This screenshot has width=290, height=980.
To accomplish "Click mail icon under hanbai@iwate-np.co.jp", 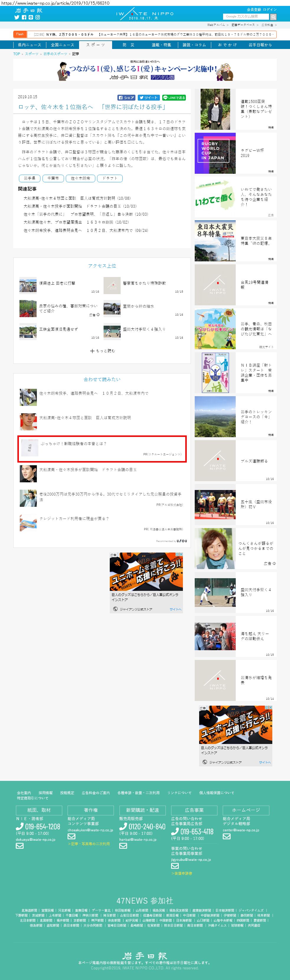I will coord(123,846).
